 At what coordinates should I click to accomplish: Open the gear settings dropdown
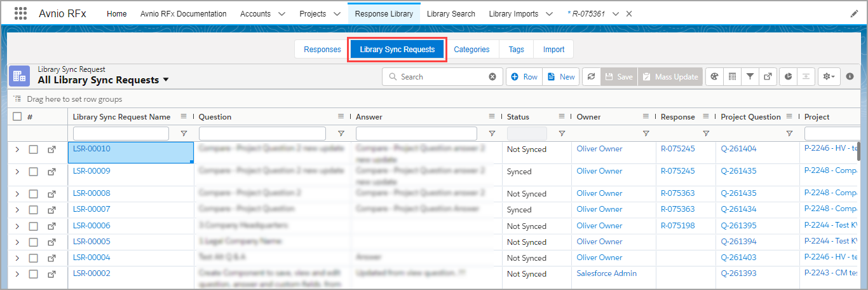pyautogui.click(x=829, y=76)
